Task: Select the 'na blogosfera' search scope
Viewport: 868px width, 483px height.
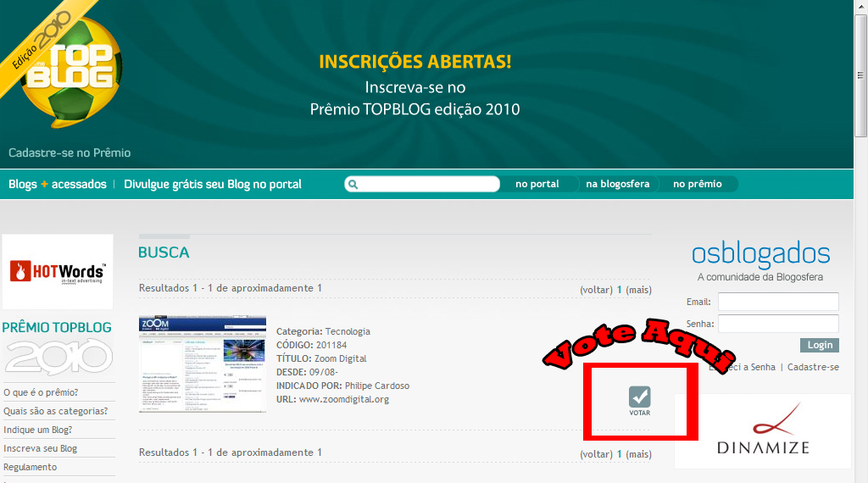Action: (x=618, y=184)
